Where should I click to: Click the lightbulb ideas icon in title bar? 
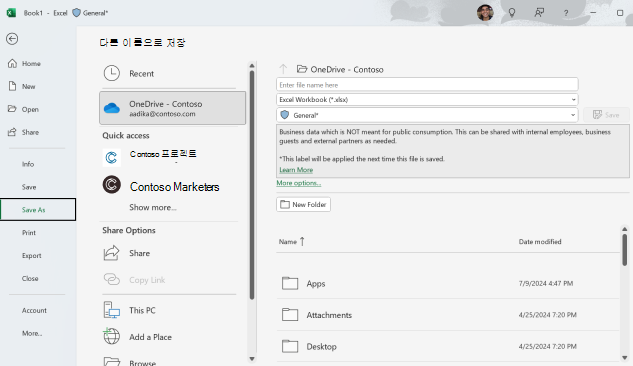512,13
